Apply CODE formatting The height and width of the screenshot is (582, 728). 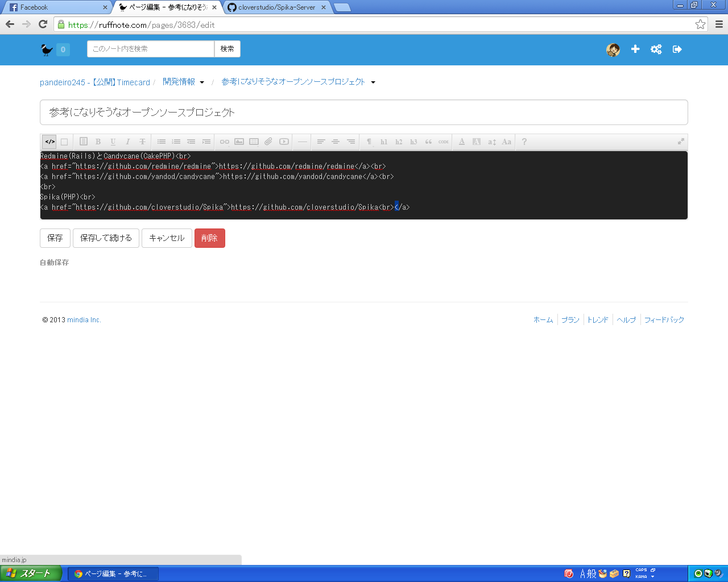point(444,142)
